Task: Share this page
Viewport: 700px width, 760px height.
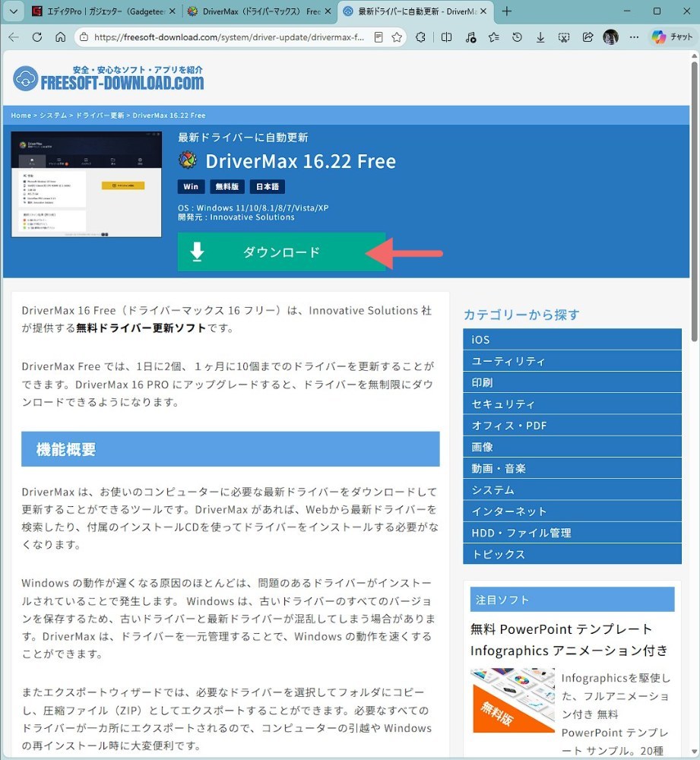Action: click(588, 37)
